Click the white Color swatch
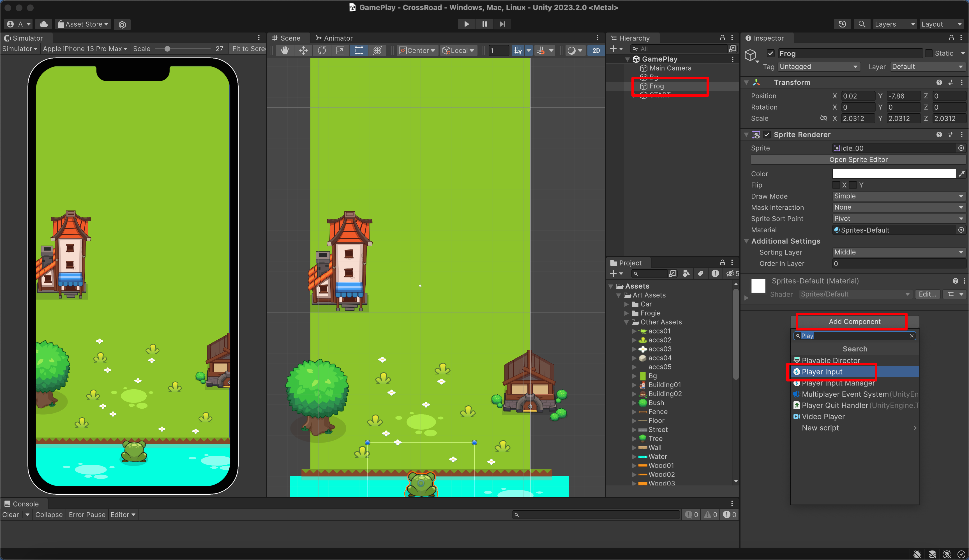The width and height of the screenshot is (969, 560). pyautogui.click(x=894, y=174)
